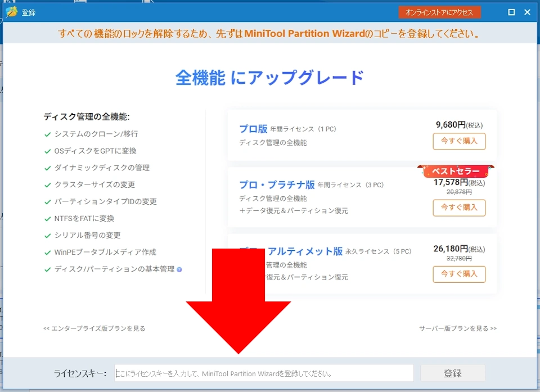This screenshot has height=392, width=540.
Task: Click the MiniTool app logo icon in title bar
Action: pos(11,12)
